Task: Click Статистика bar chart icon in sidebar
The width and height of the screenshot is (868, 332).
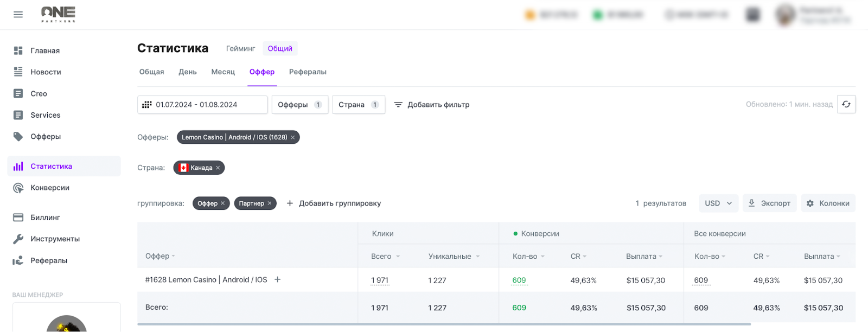Action: (x=18, y=166)
